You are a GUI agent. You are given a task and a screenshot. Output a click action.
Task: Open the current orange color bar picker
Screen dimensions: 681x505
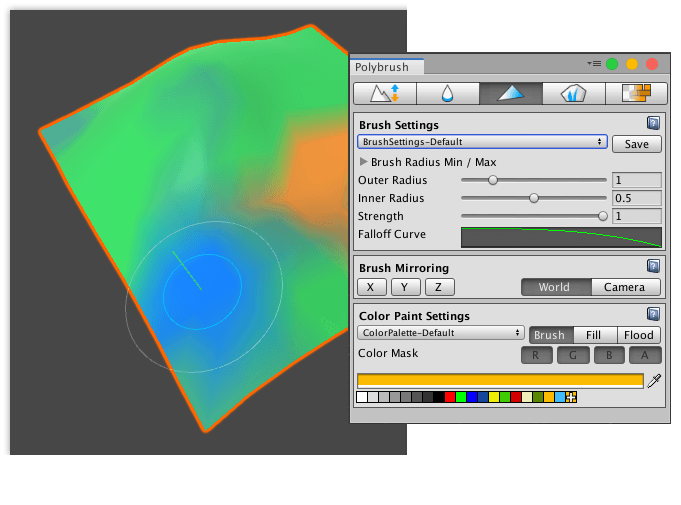(500, 380)
